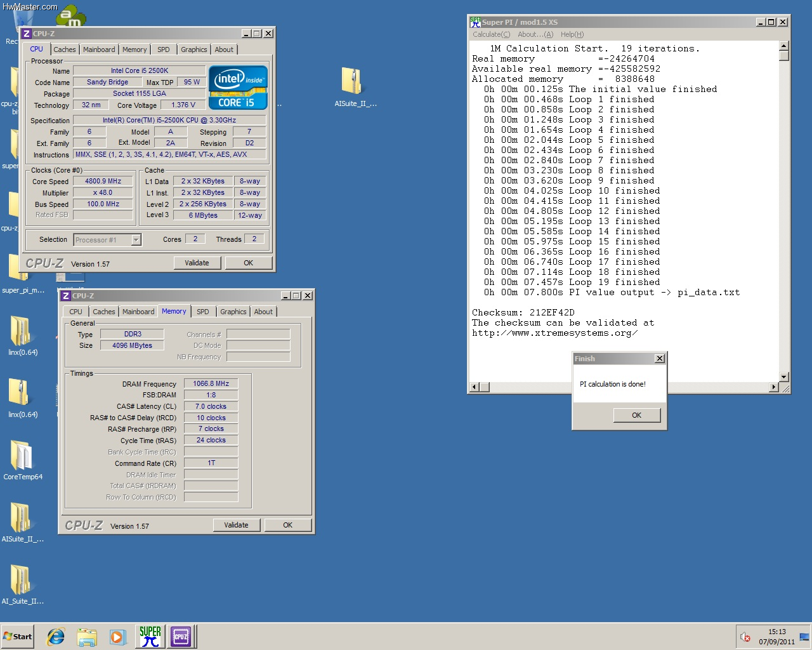Click the Core Voltage value 1.376 V
812x650 pixels.
(183, 105)
